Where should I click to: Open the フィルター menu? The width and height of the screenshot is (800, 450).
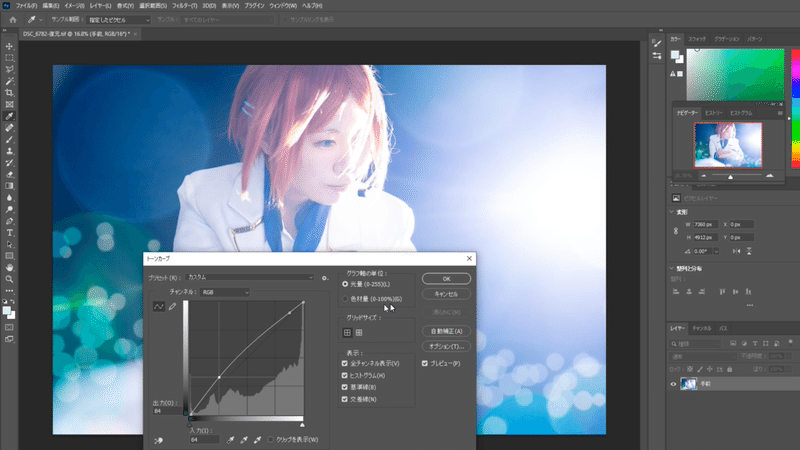(185, 6)
